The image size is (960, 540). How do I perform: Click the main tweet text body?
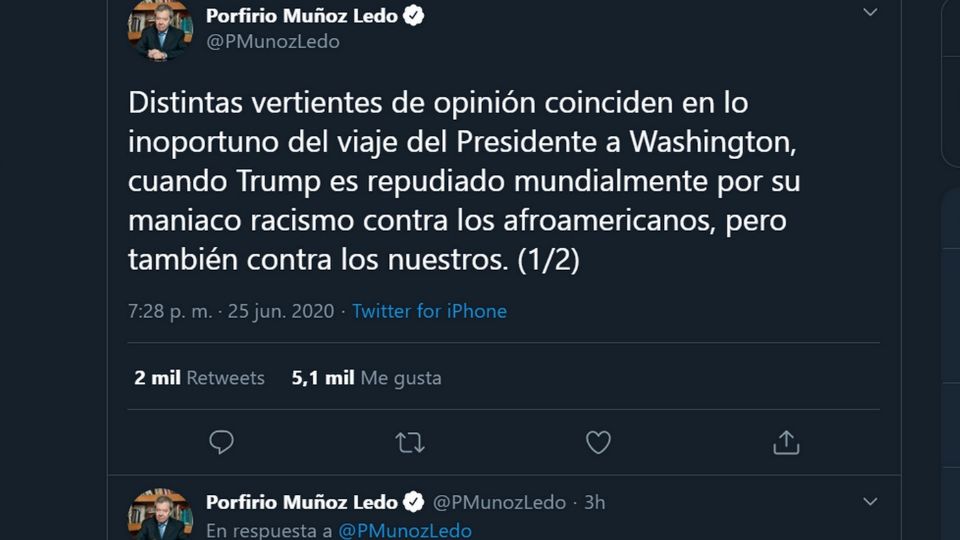pyautogui.click(x=464, y=181)
